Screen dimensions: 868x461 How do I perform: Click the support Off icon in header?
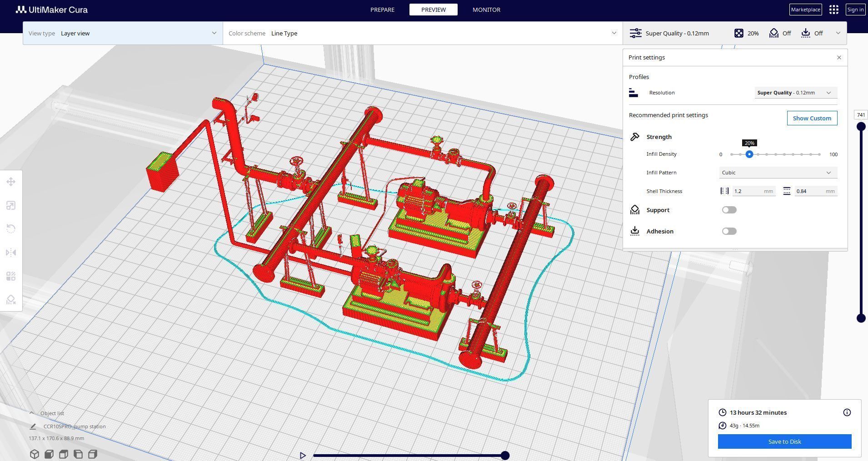[x=773, y=33]
